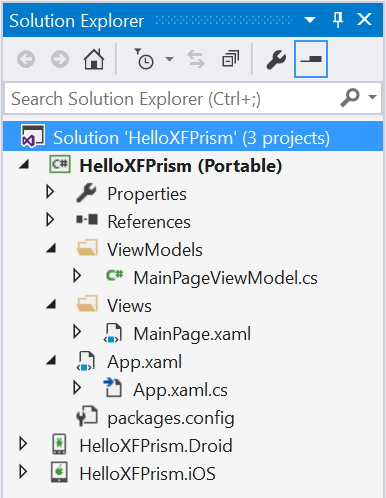Click the Home toolbar icon
Screen dimensions: 386x498
[x=94, y=59]
